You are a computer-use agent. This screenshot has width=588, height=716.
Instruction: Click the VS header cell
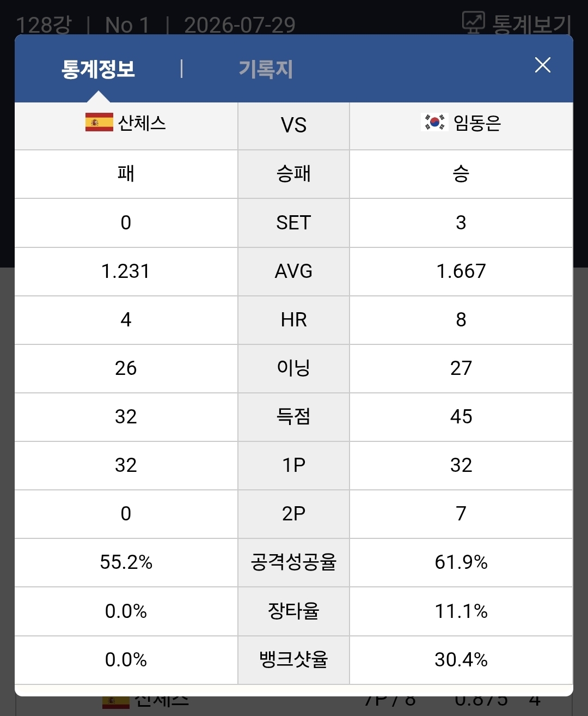pyautogui.click(x=293, y=126)
